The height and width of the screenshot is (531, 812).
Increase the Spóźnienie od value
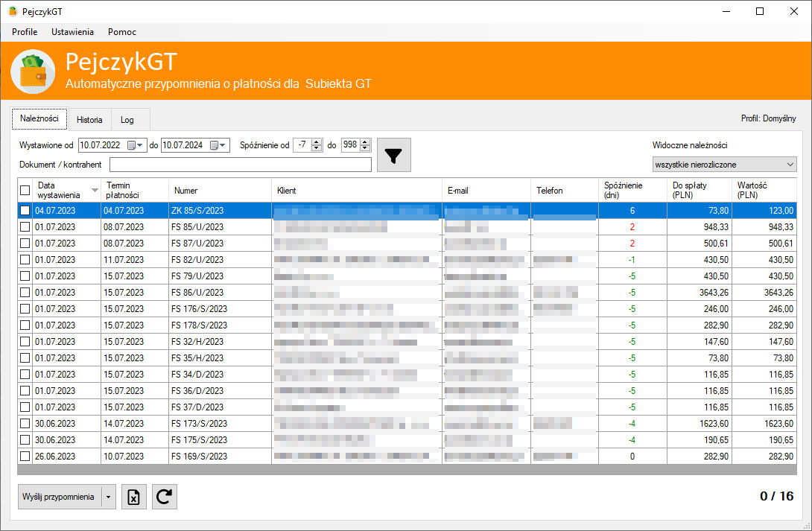tap(317, 142)
